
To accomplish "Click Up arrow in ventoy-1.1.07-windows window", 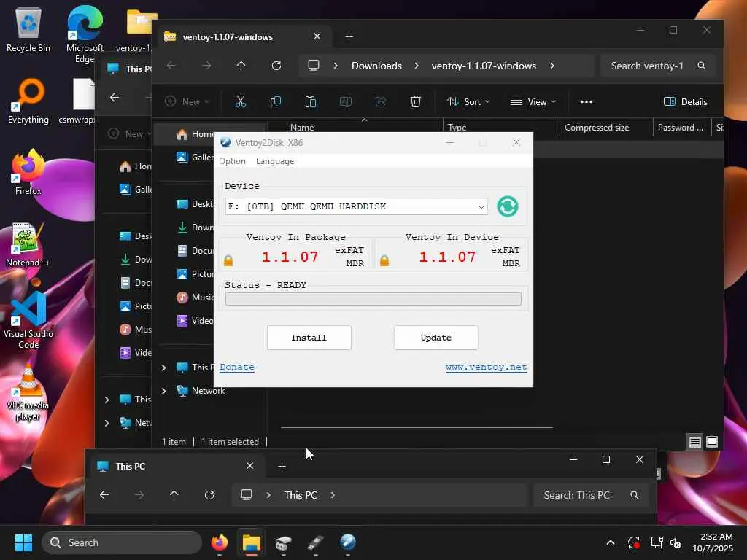I will 241,66.
